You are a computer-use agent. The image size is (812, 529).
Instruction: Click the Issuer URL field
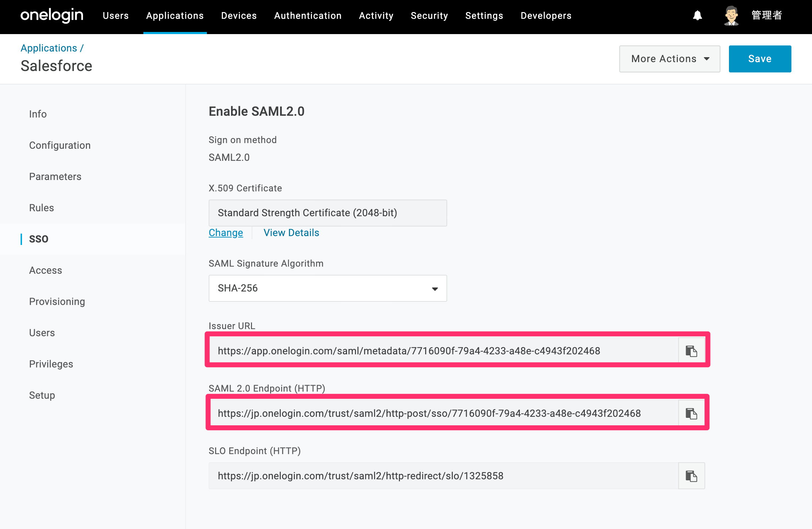click(x=444, y=351)
